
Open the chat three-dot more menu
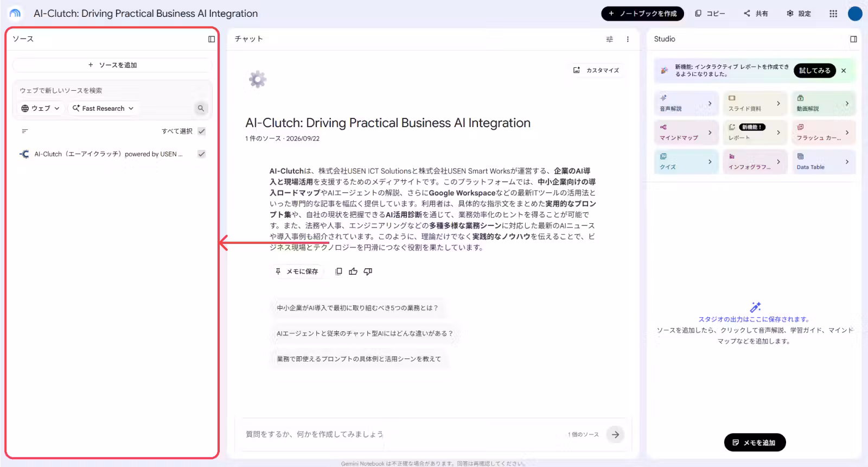coord(628,39)
